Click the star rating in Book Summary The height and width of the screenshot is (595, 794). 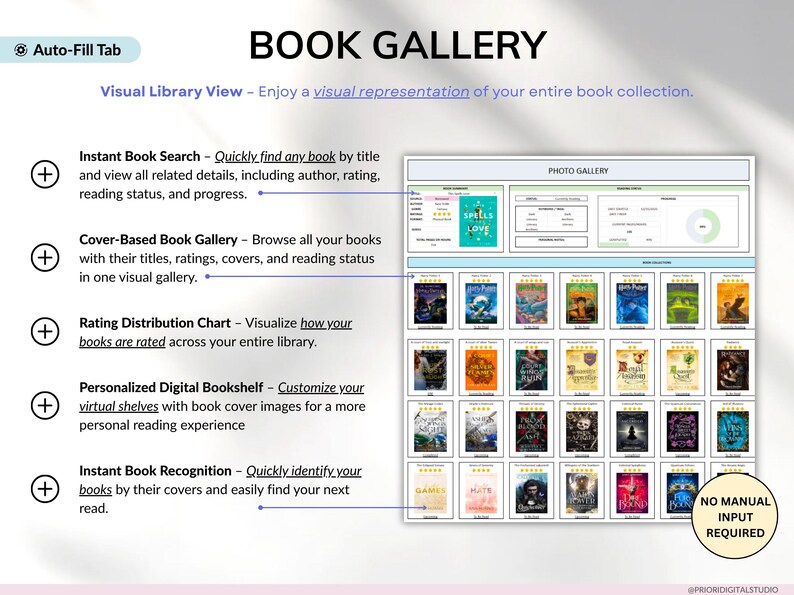pyautogui.click(x=442, y=214)
